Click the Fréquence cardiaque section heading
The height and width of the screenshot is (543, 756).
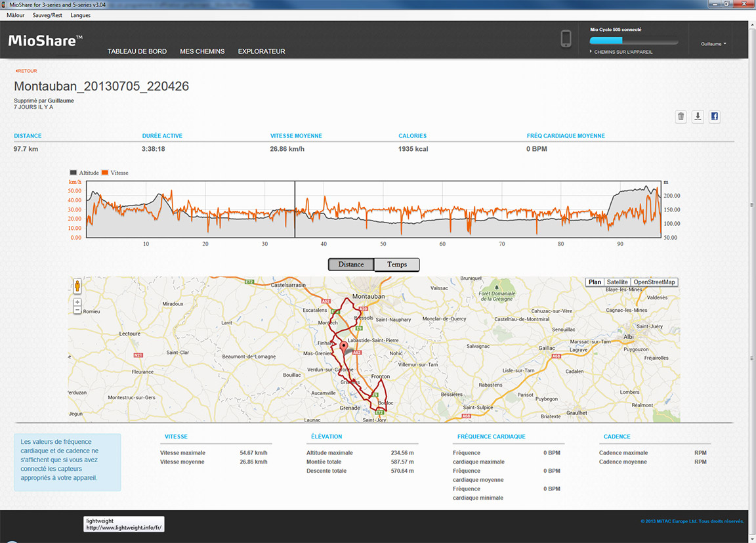click(492, 437)
